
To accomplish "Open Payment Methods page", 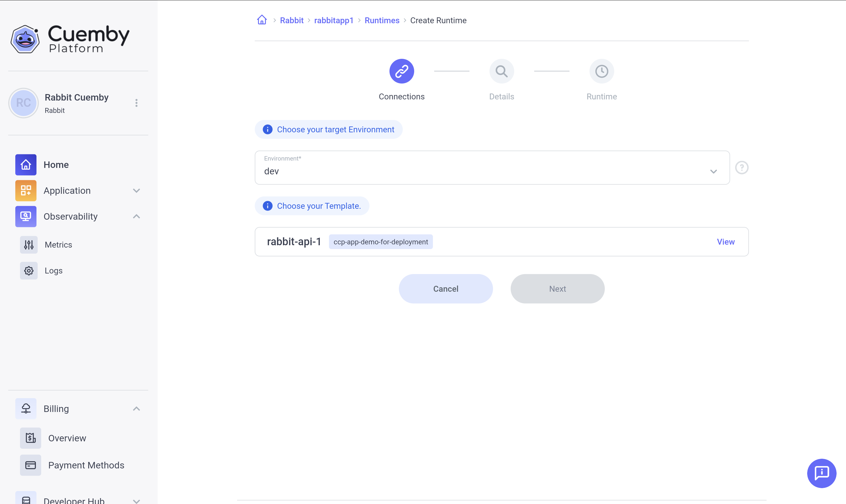I will coord(86,465).
